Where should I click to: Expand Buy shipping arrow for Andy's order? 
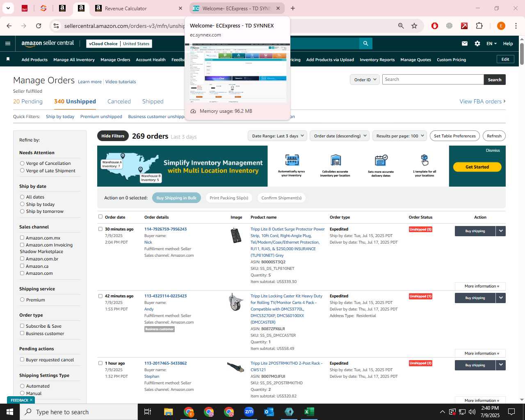(501, 298)
